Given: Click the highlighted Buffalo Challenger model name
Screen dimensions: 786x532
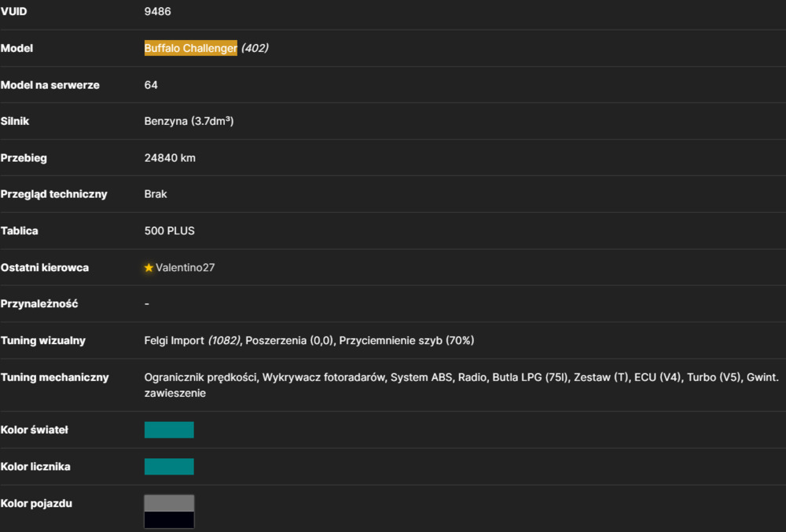Looking at the screenshot, I should (190, 48).
